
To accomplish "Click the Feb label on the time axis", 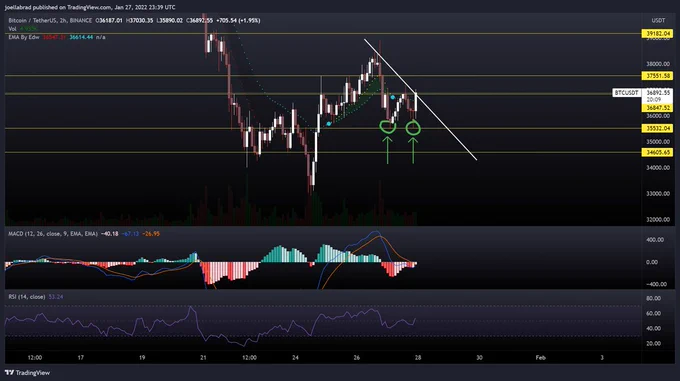I will coord(540,358).
